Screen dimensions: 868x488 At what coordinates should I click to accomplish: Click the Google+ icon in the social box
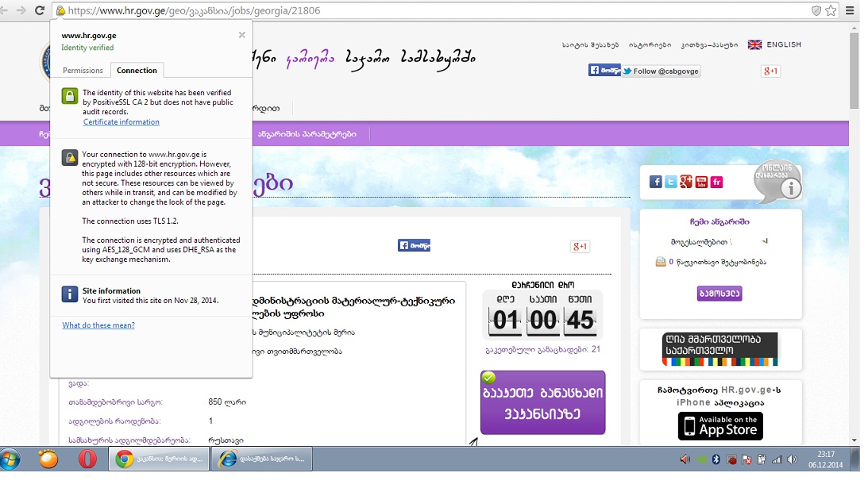pyautogui.click(x=686, y=182)
